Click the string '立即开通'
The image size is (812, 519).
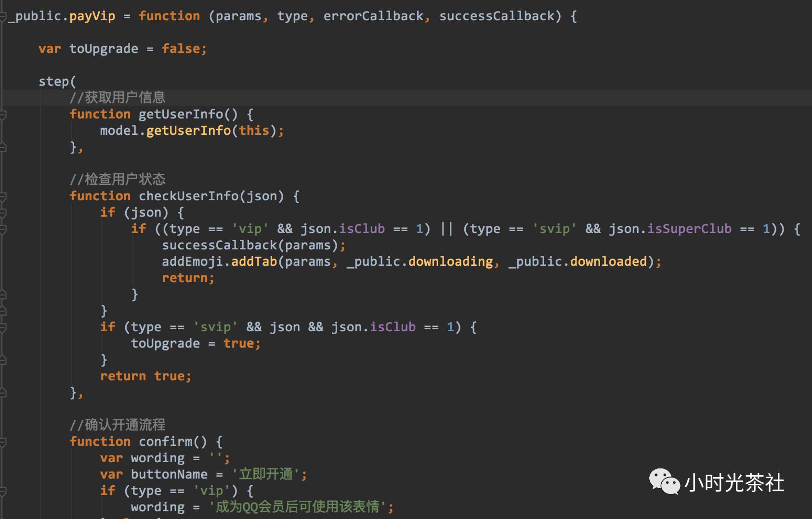(266, 475)
